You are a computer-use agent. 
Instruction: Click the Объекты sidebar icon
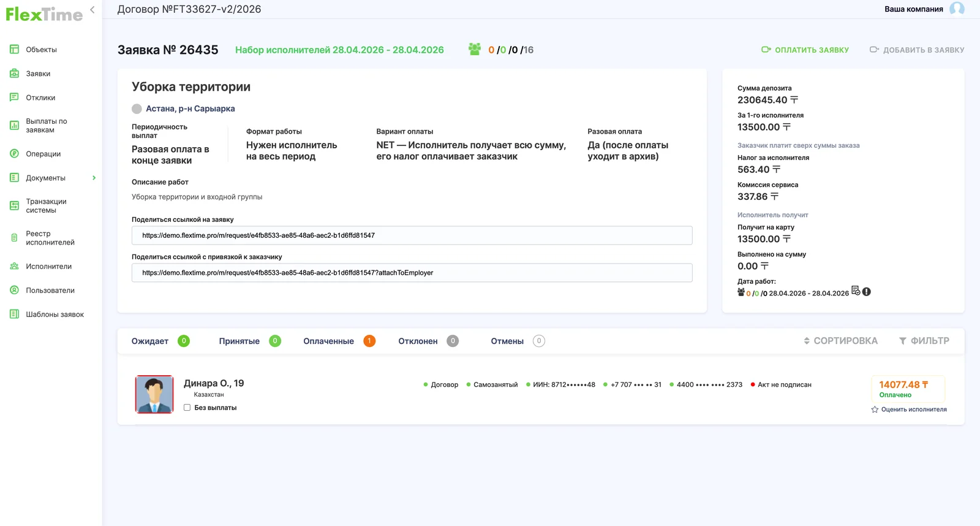point(14,50)
